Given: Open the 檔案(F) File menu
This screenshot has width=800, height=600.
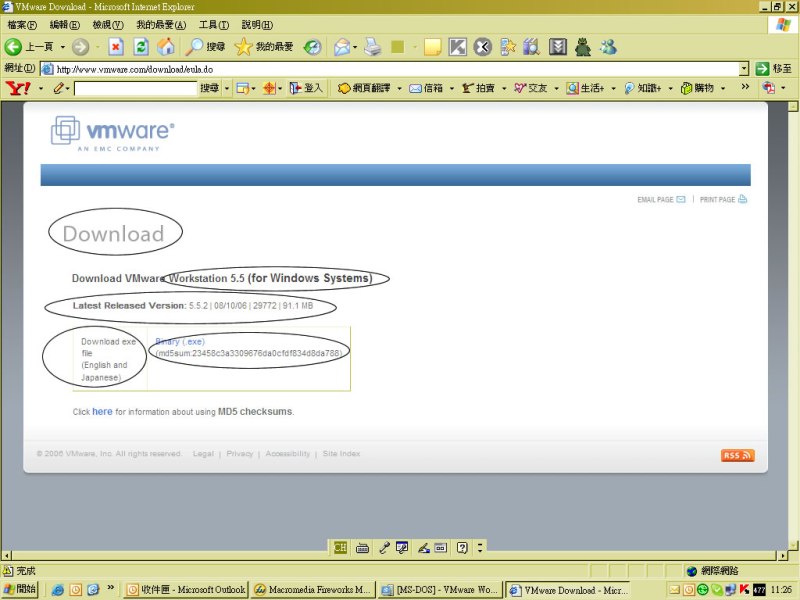Looking at the screenshot, I should [22, 24].
